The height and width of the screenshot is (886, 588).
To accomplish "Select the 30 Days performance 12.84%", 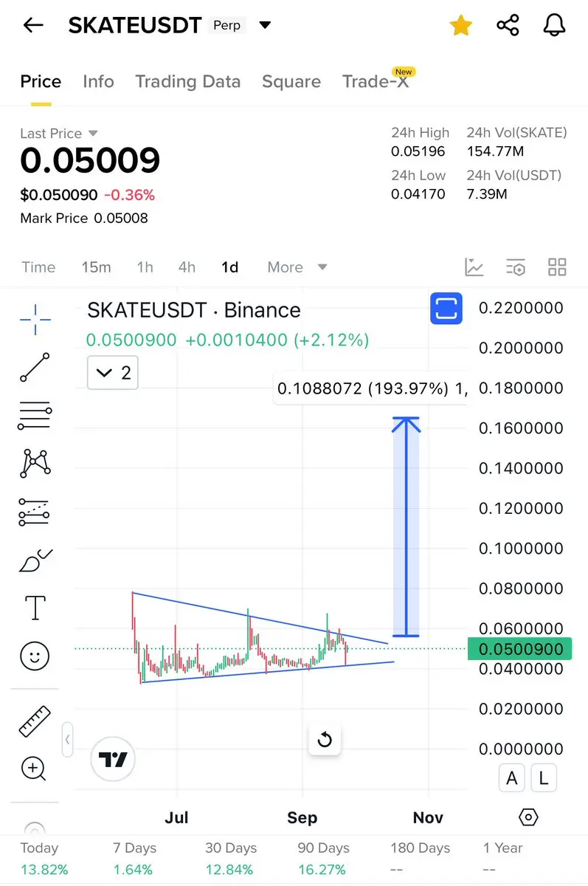I will (x=230, y=859).
